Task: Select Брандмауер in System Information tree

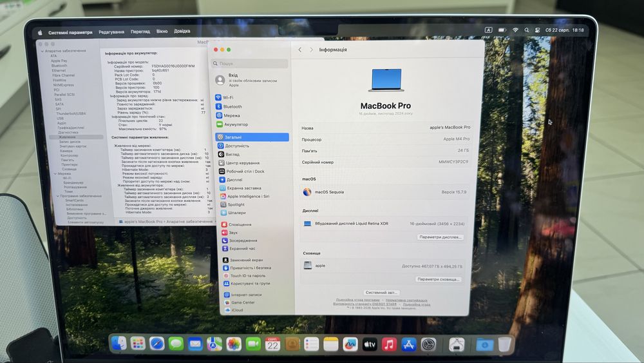Action: 73,182
